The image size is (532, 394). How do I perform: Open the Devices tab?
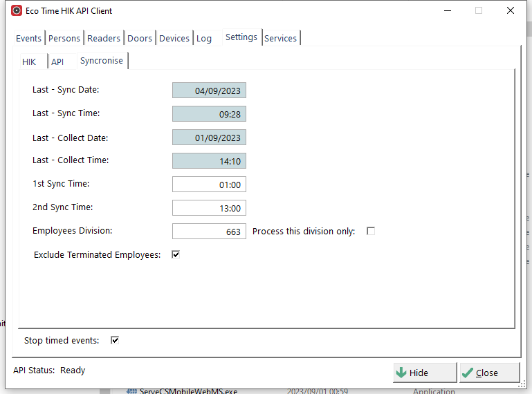[174, 39]
